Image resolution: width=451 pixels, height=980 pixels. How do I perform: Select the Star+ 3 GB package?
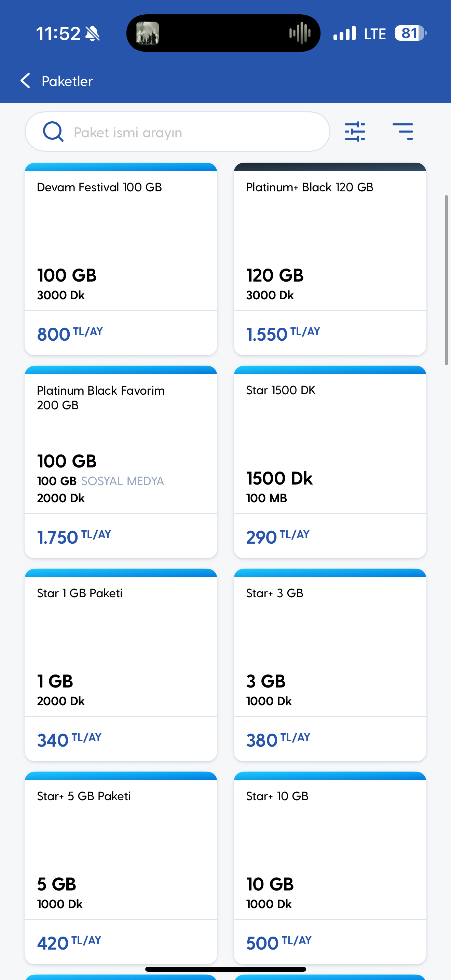330,665
